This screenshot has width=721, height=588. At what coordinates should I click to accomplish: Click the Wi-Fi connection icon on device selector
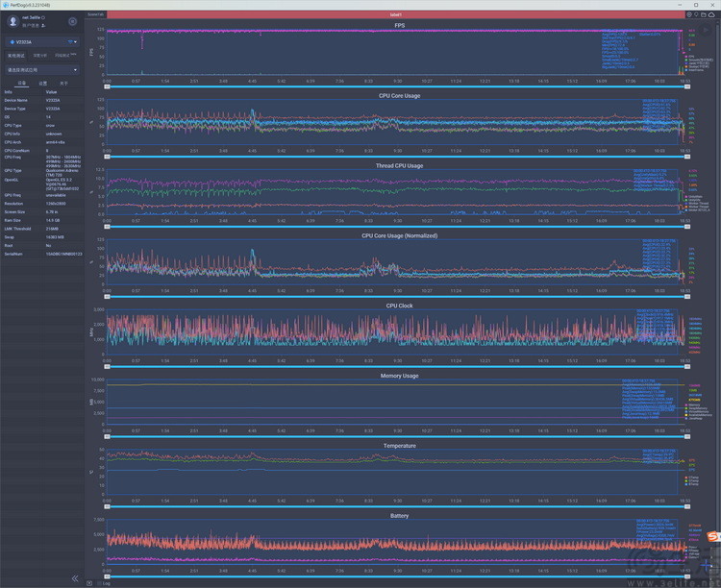click(70, 42)
